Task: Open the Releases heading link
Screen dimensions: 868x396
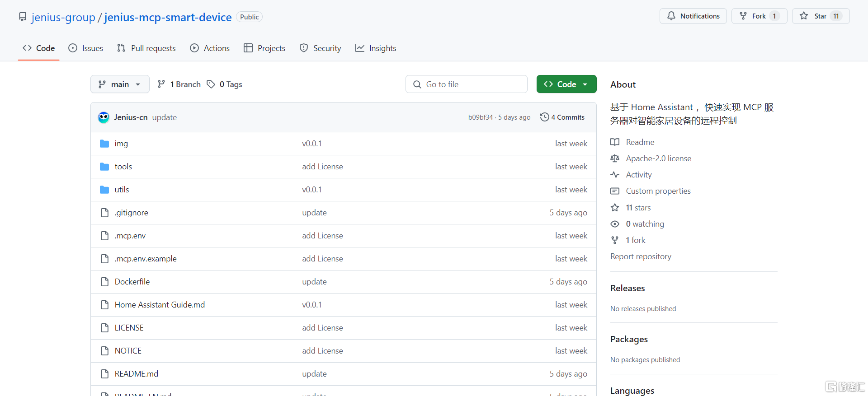Action: tap(627, 288)
